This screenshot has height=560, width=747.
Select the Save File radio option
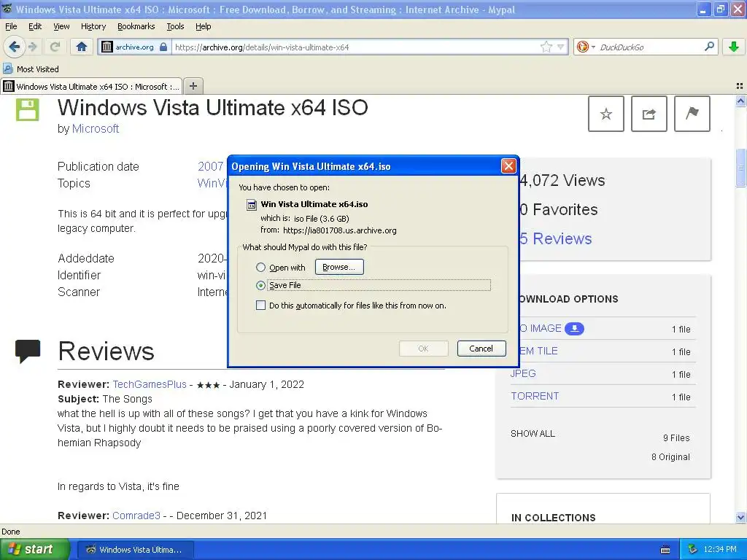tap(260, 285)
